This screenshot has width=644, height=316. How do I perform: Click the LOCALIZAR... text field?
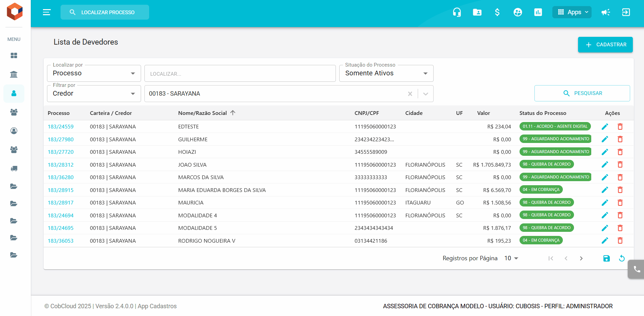(240, 73)
